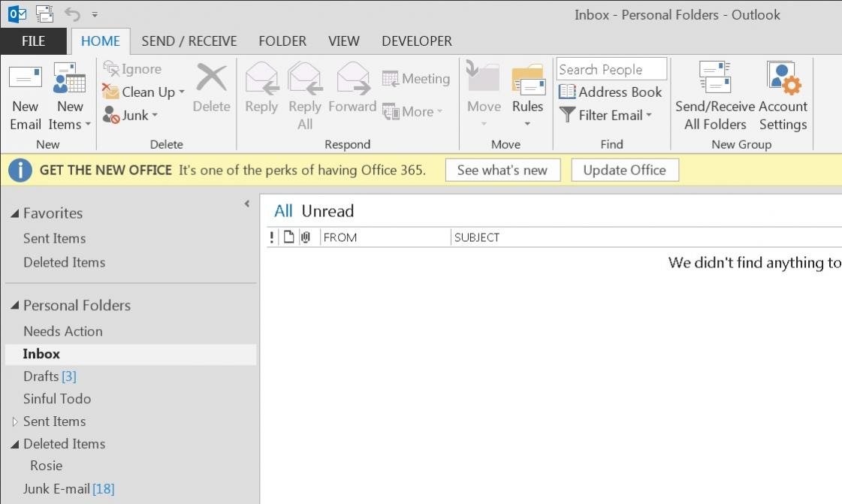Open the VIEW ribbon tab

[x=344, y=41]
